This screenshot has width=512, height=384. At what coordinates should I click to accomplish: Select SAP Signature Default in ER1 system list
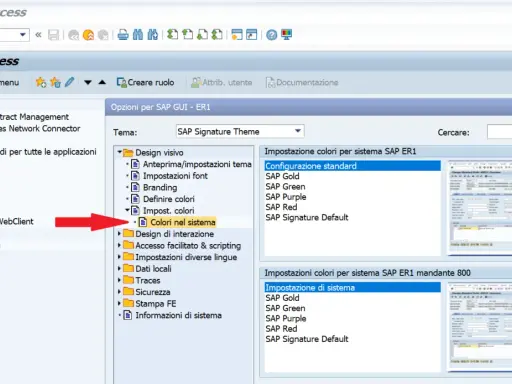[353, 217]
